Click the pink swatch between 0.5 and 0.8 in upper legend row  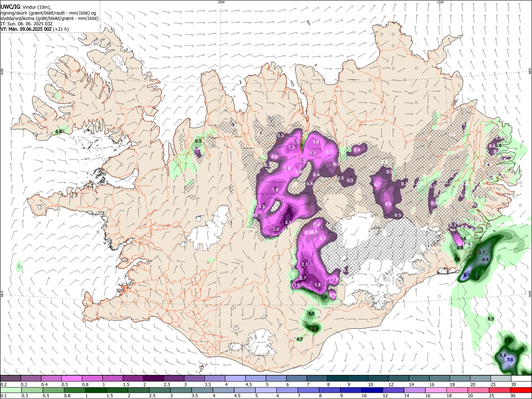point(71,379)
